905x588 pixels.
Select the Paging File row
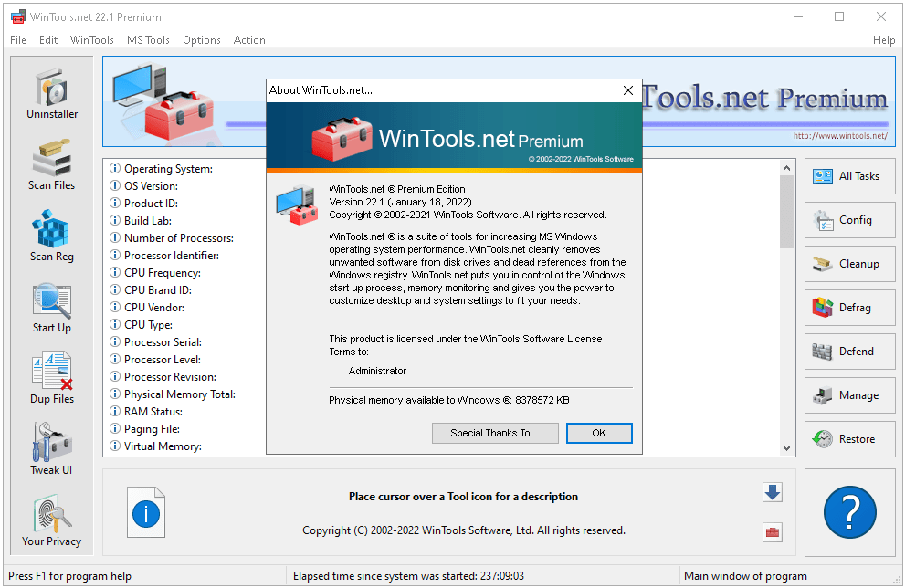[x=145, y=428]
